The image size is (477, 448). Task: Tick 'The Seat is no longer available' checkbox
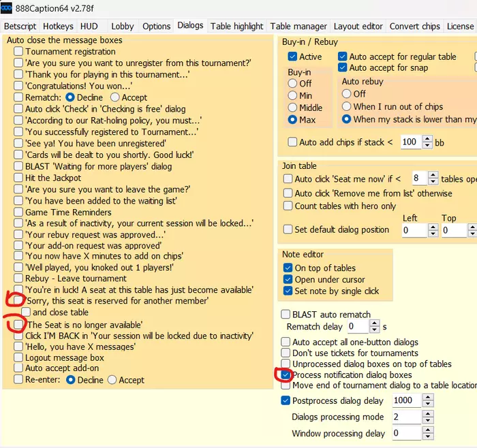[18, 325]
